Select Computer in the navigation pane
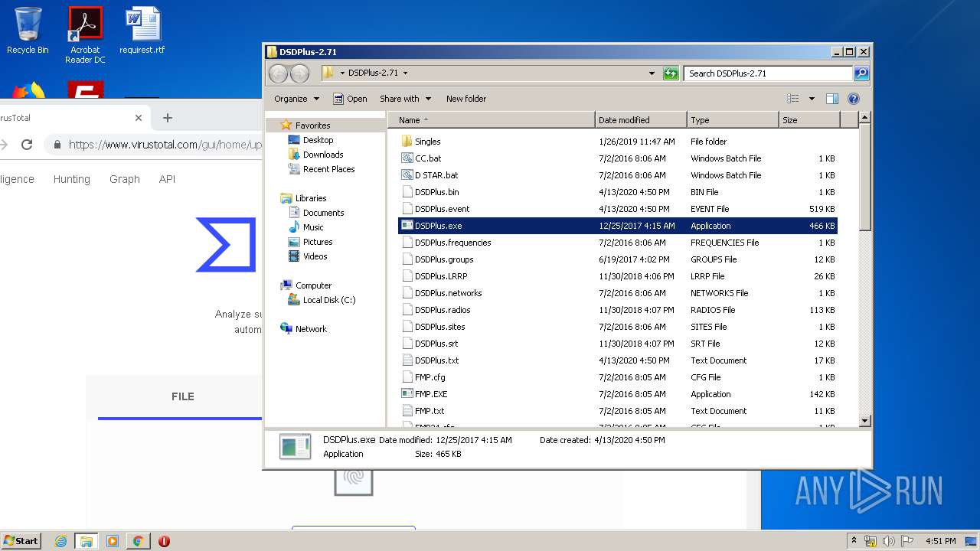Screen dimensions: 980x551 [313, 285]
